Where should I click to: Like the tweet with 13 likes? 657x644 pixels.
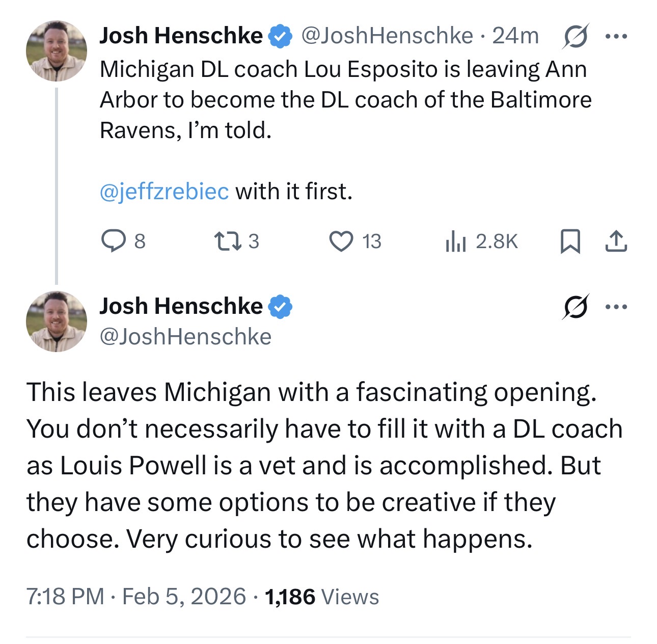341,241
